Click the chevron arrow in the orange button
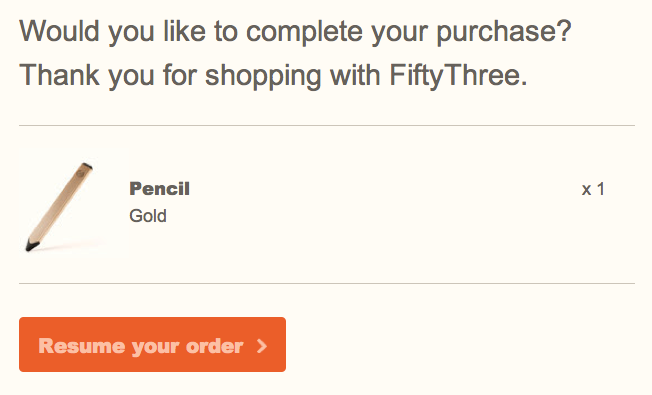 click(262, 346)
